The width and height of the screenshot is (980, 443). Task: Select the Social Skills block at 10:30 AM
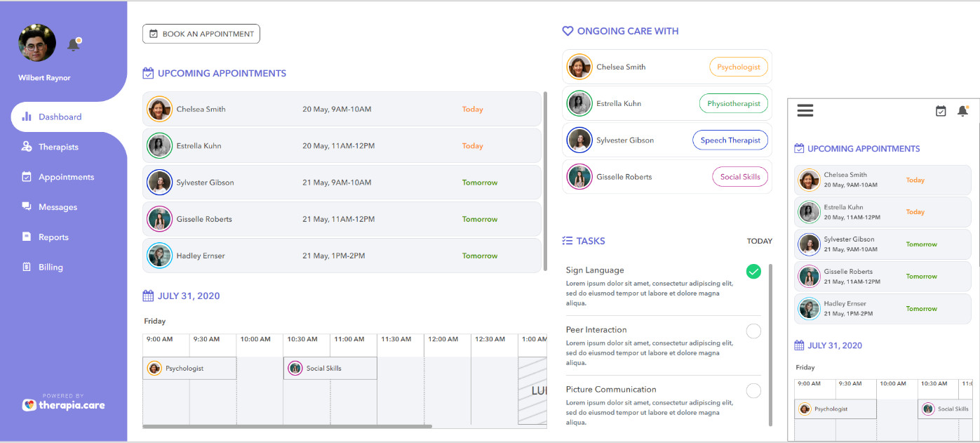tap(330, 368)
